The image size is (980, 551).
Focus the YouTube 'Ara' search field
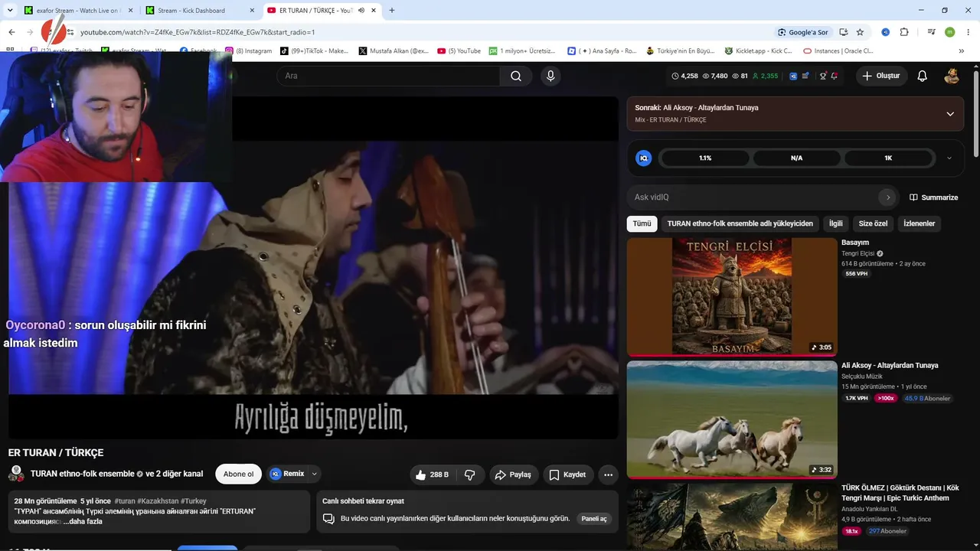click(x=388, y=76)
